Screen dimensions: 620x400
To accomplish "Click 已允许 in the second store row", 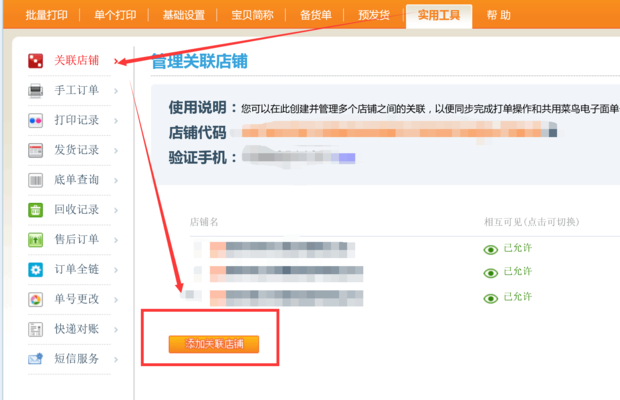I will (x=518, y=272).
